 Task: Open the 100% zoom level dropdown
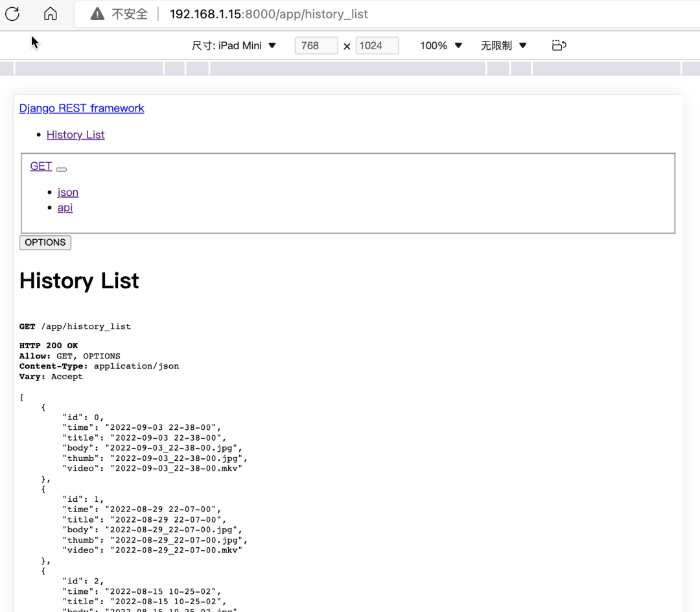[x=440, y=45]
